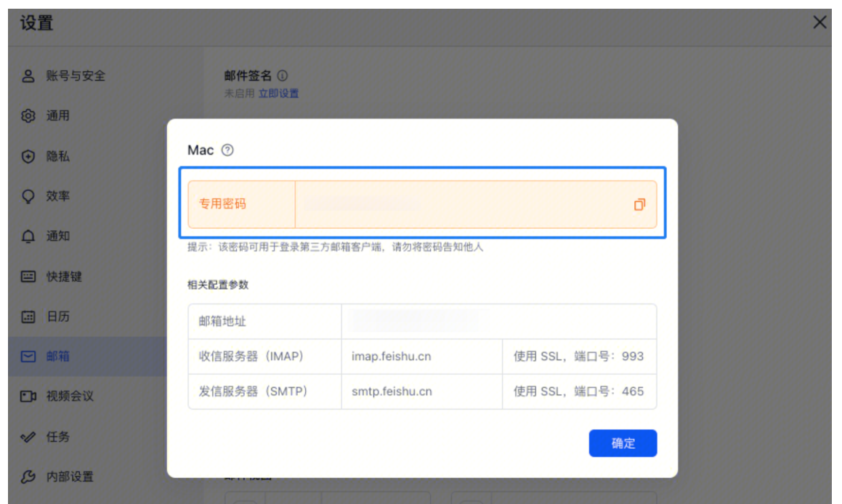
Task: Click the Mac dialog title
Action: 201,150
